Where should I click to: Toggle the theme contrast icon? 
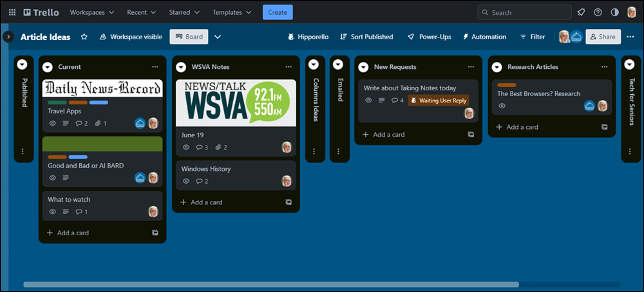(615, 12)
